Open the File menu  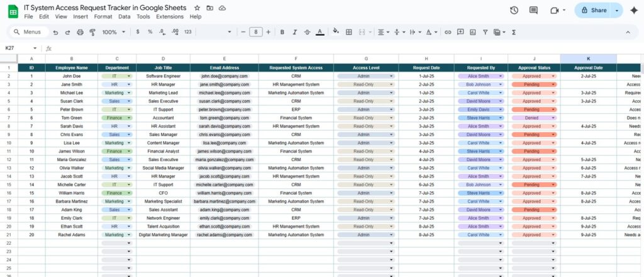[x=28, y=17]
